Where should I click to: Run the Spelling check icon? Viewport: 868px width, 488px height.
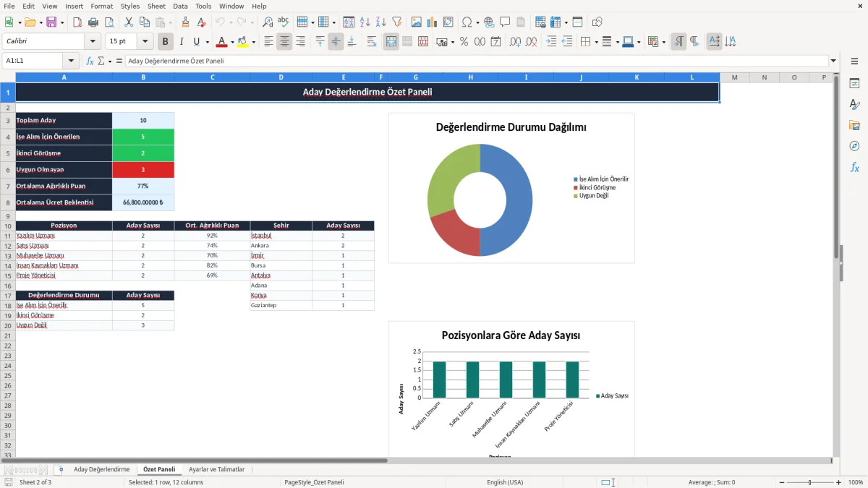(284, 22)
